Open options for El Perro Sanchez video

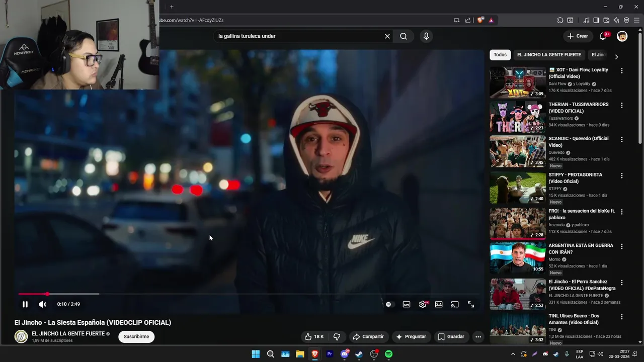(622, 283)
